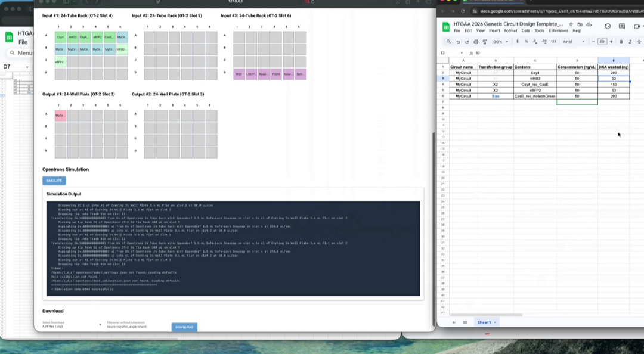Open the Format menu in Sheets
The height and width of the screenshot is (354, 644).
(510, 31)
